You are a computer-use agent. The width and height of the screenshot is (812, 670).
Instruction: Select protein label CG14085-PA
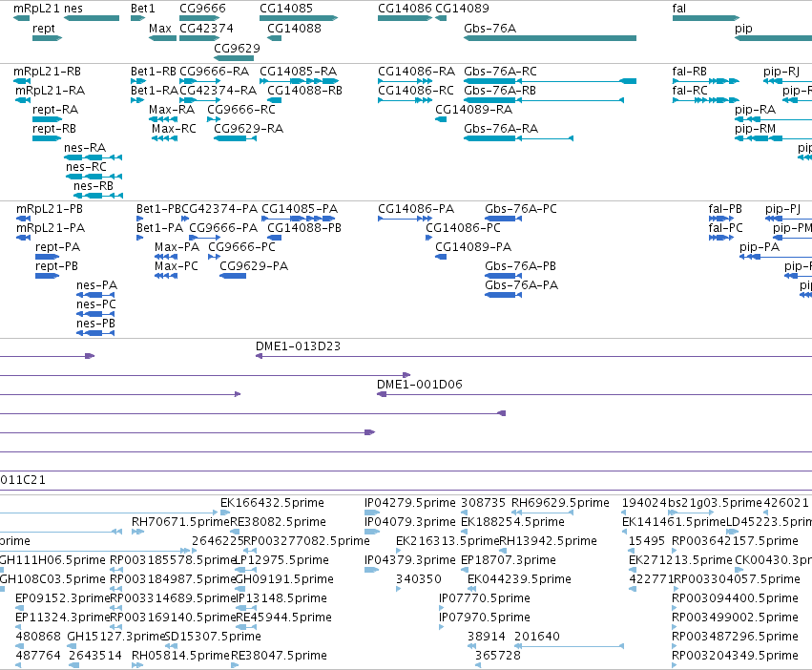300,209
